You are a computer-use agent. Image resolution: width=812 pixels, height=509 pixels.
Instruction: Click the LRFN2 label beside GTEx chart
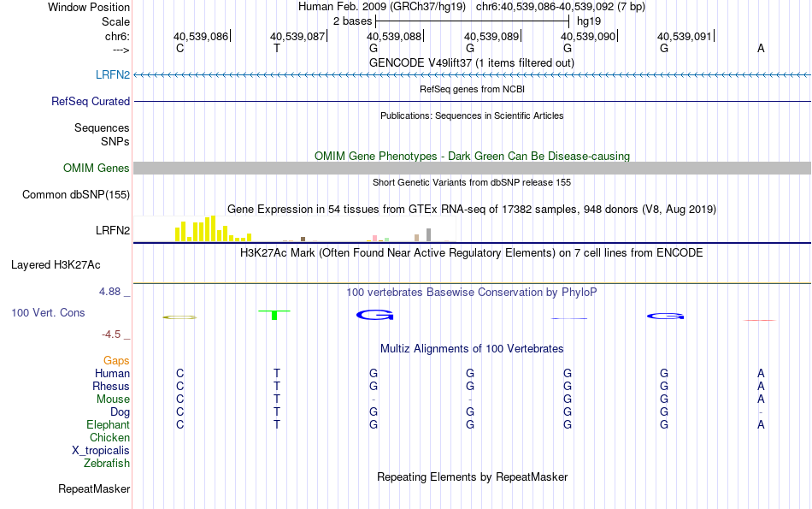(x=112, y=230)
